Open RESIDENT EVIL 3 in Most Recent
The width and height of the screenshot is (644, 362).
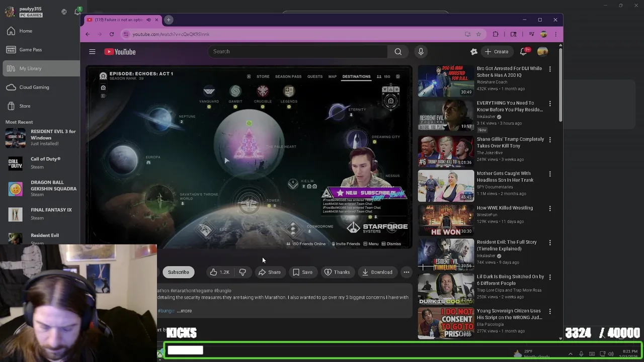coord(40,138)
